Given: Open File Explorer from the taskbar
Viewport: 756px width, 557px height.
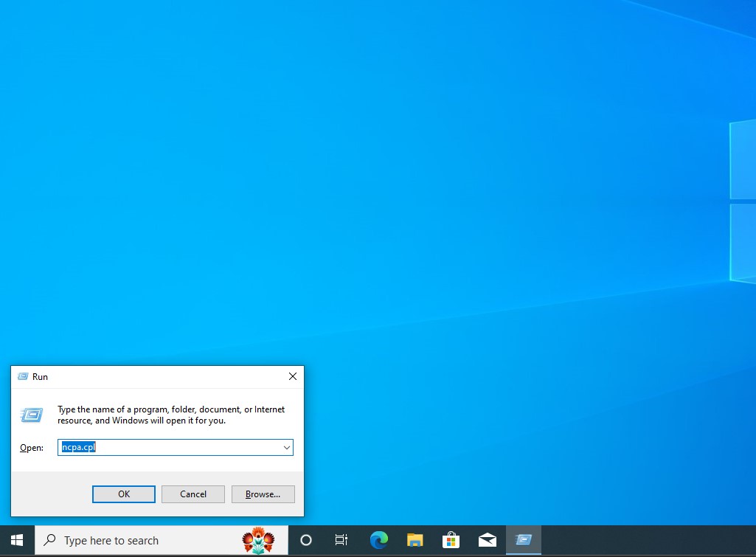Looking at the screenshot, I should (x=415, y=540).
